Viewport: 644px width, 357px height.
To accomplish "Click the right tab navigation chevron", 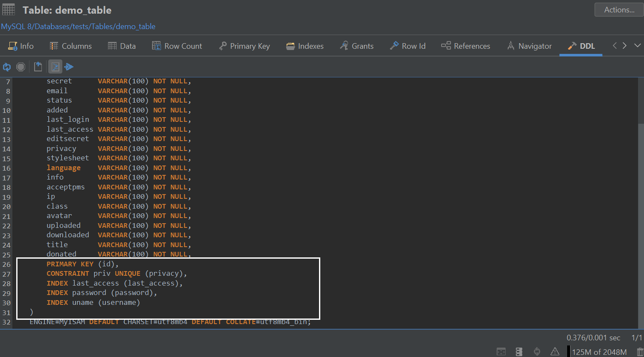I will click(x=624, y=44).
